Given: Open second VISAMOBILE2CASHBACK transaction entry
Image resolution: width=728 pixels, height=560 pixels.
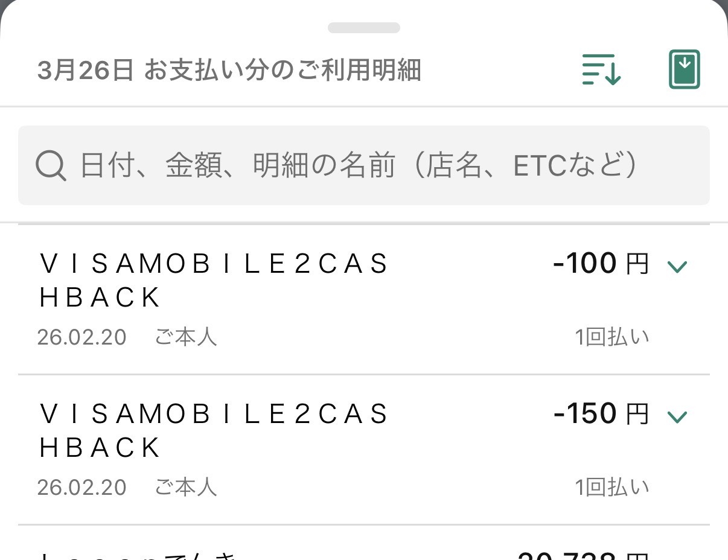Looking at the screenshot, I should 214,431.
